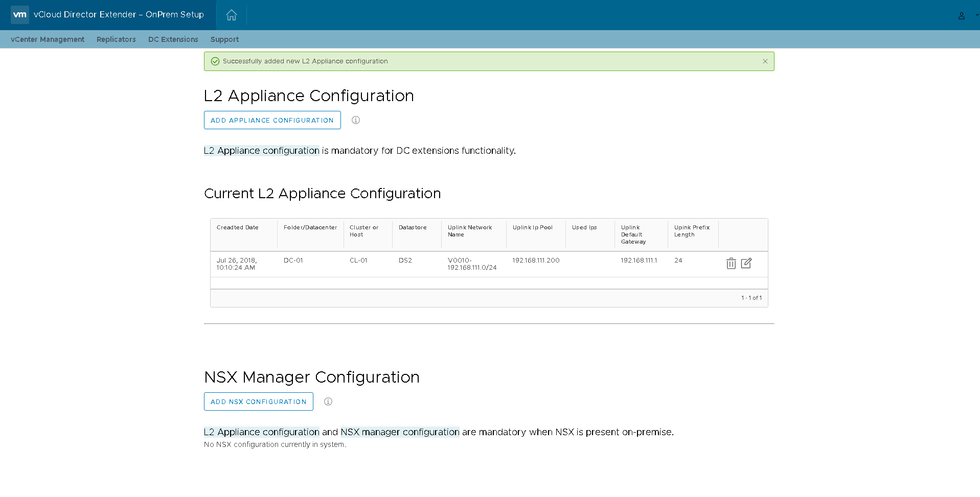Show info next to Add NSX Configuration
This screenshot has height=497, width=980.
[x=328, y=401]
